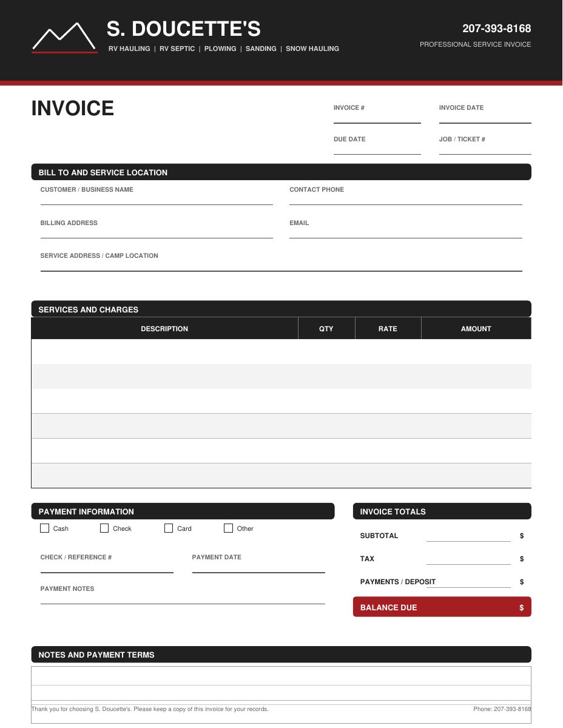The height and width of the screenshot is (728, 563).
Task: Click the mountain logo in the header
Action: click(x=64, y=38)
